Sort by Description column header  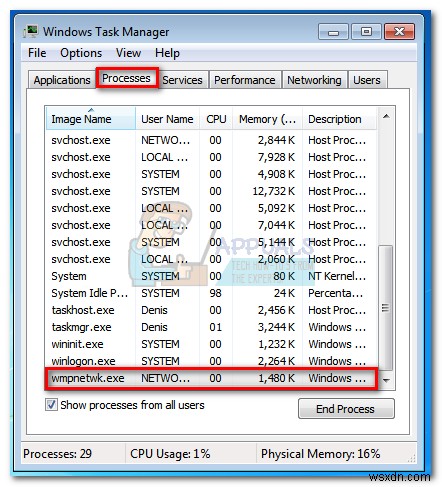click(x=339, y=119)
